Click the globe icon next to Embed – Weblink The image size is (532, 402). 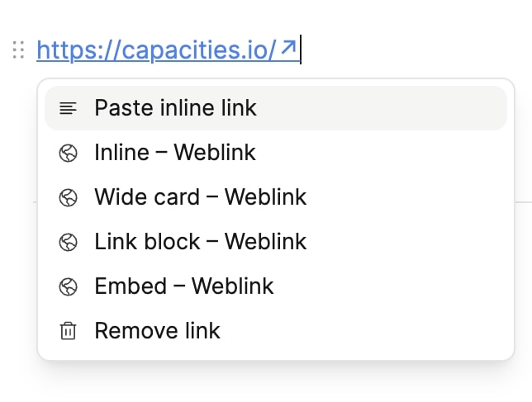(x=69, y=286)
